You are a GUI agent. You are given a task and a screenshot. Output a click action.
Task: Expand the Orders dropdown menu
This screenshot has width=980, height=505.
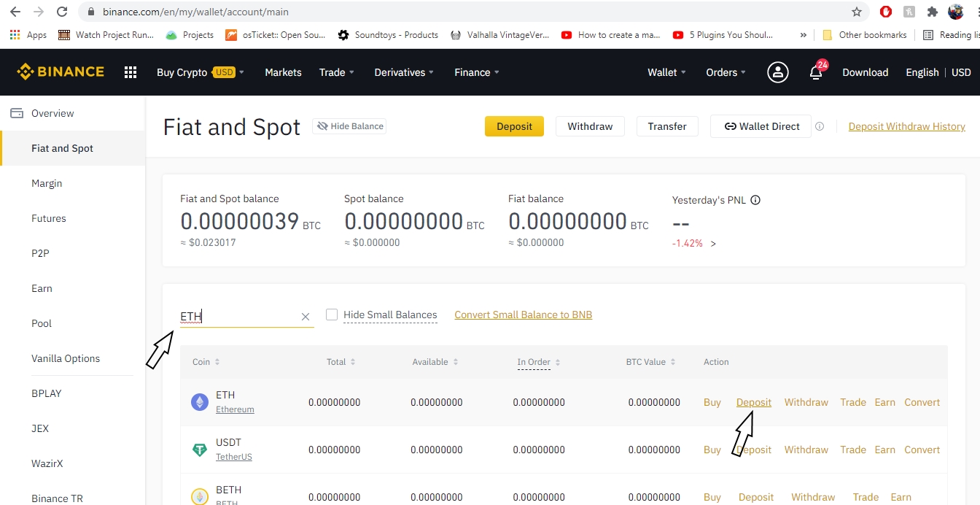[x=726, y=72]
